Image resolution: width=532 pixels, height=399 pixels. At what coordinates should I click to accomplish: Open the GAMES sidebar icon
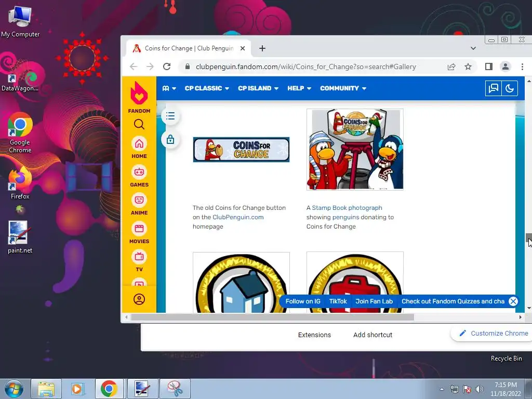(139, 177)
